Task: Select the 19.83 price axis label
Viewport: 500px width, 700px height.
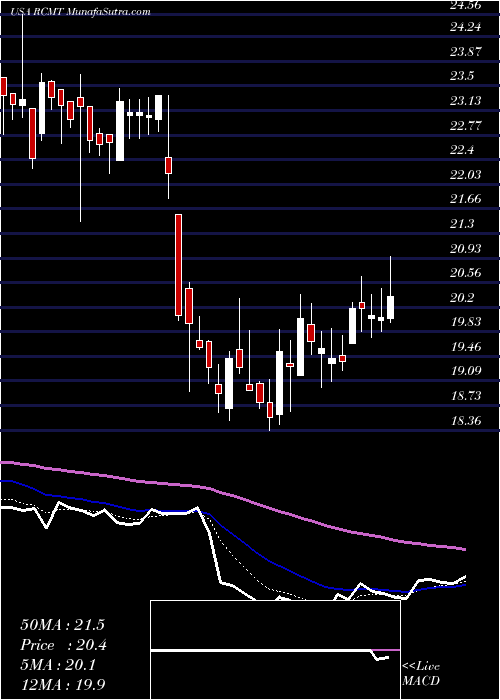Action: tap(466, 322)
